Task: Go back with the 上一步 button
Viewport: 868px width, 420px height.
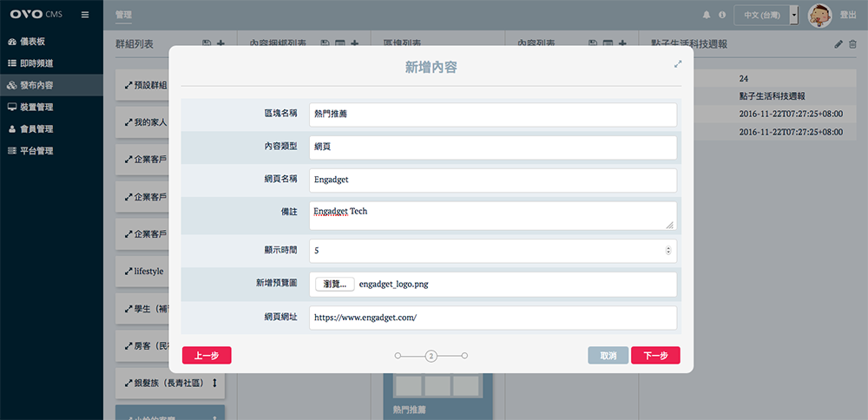Action: [x=207, y=356]
